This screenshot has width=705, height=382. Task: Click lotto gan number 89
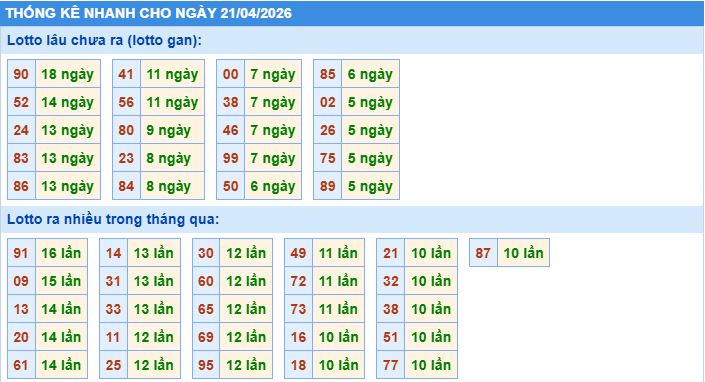click(x=328, y=186)
